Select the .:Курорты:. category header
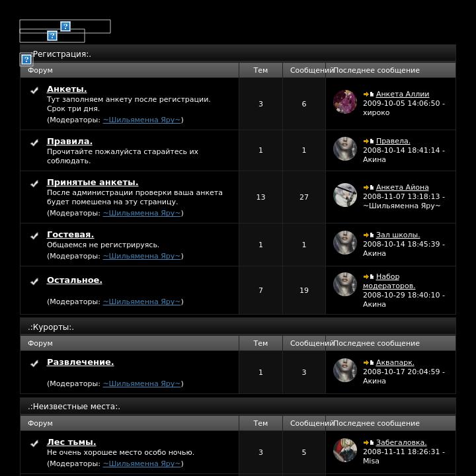 coord(238,327)
